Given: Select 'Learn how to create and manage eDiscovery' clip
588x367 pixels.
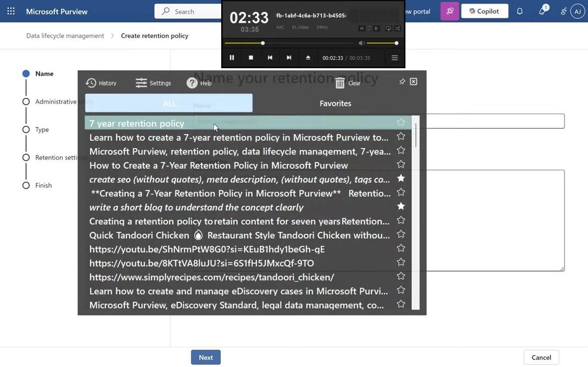Looking at the screenshot, I should point(240,291).
